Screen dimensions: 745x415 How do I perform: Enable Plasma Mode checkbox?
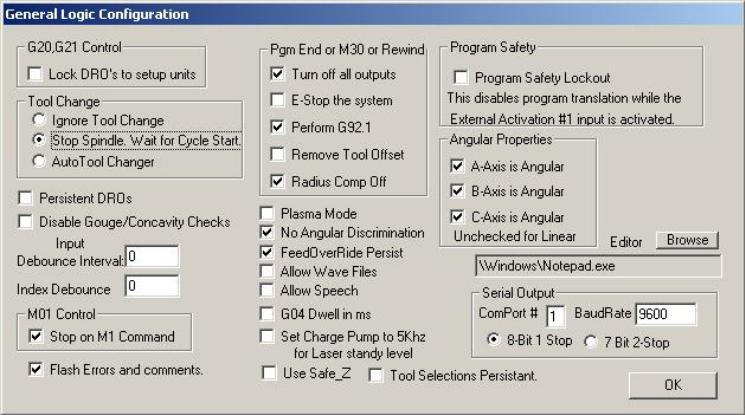267,213
